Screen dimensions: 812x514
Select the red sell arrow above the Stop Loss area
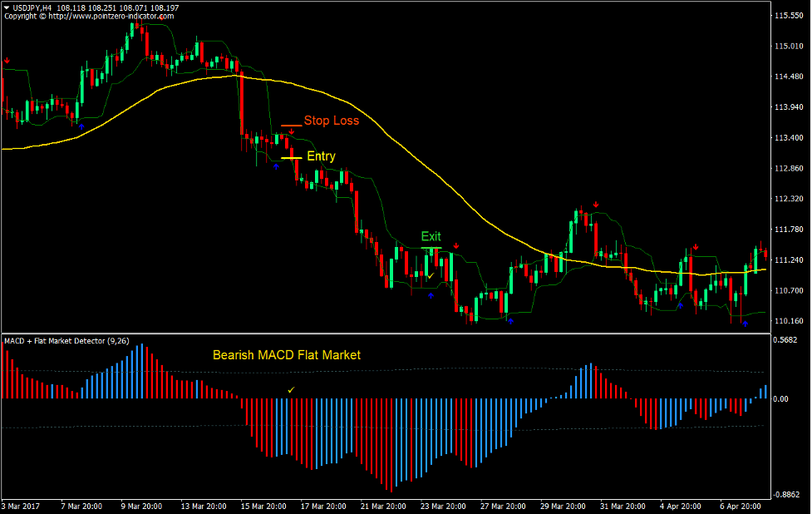click(x=292, y=131)
